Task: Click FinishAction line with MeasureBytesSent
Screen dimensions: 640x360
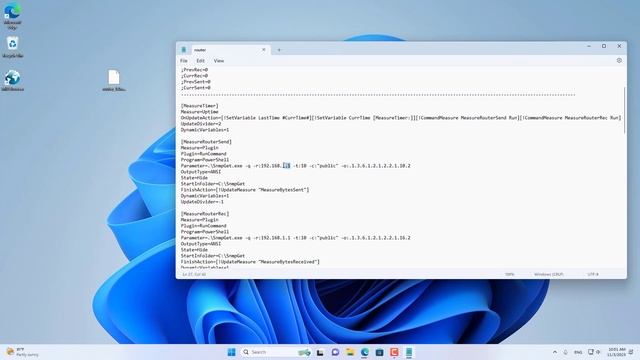Action: coord(245,190)
